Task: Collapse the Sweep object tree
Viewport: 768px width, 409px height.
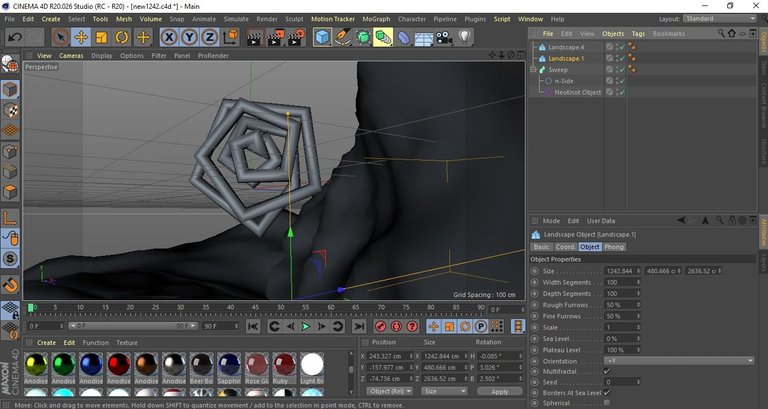Action: tap(533, 70)
